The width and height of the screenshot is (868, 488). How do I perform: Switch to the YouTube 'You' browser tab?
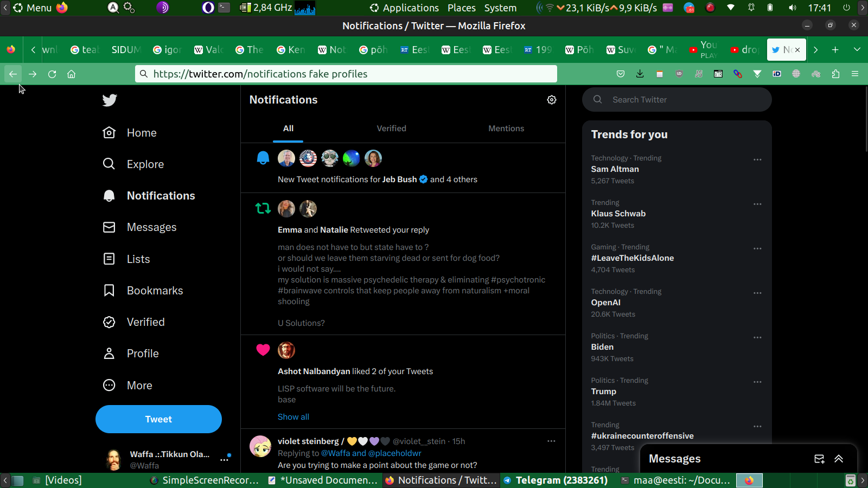704,50
